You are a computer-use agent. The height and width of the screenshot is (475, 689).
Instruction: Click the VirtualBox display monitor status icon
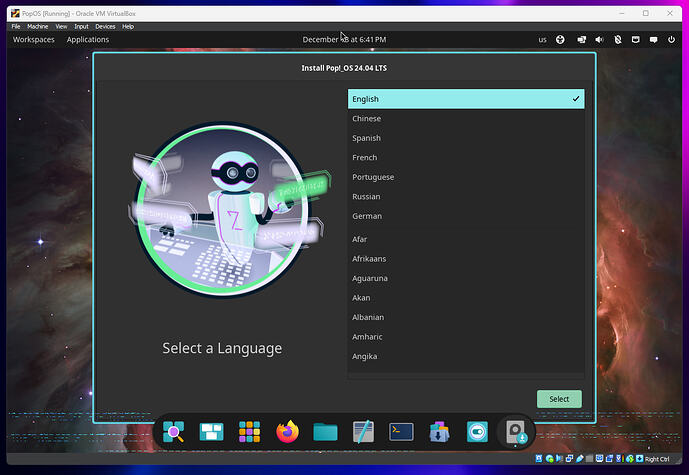(x=599, y=458)
